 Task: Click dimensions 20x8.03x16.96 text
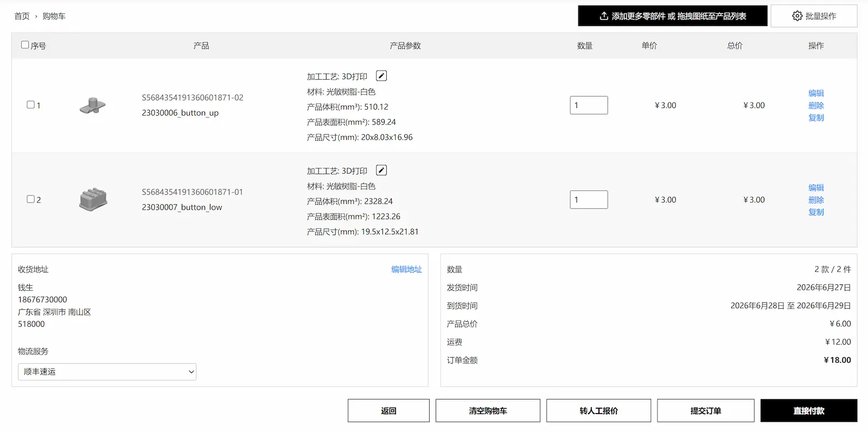click(387, 137)
